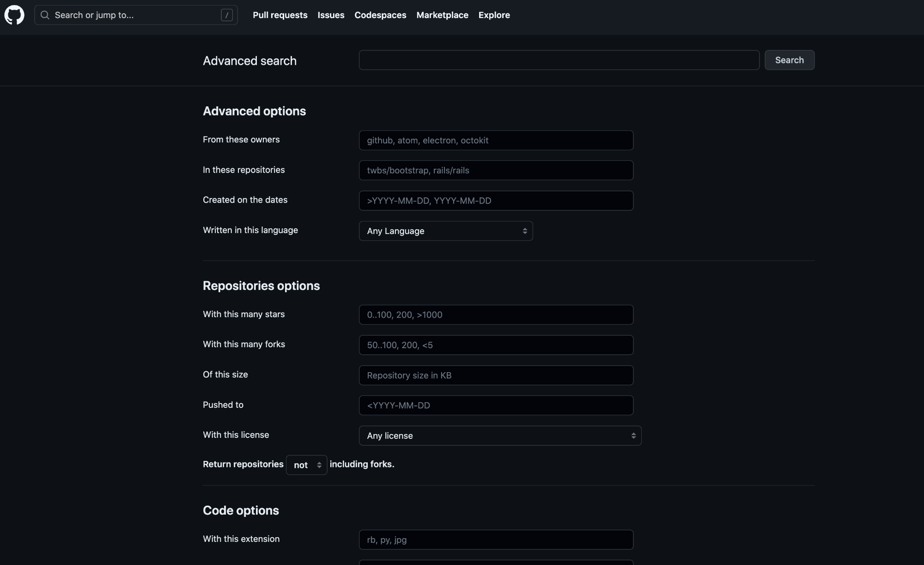Click the Search button
Screen dimensions: 924x565
point(789,60)
